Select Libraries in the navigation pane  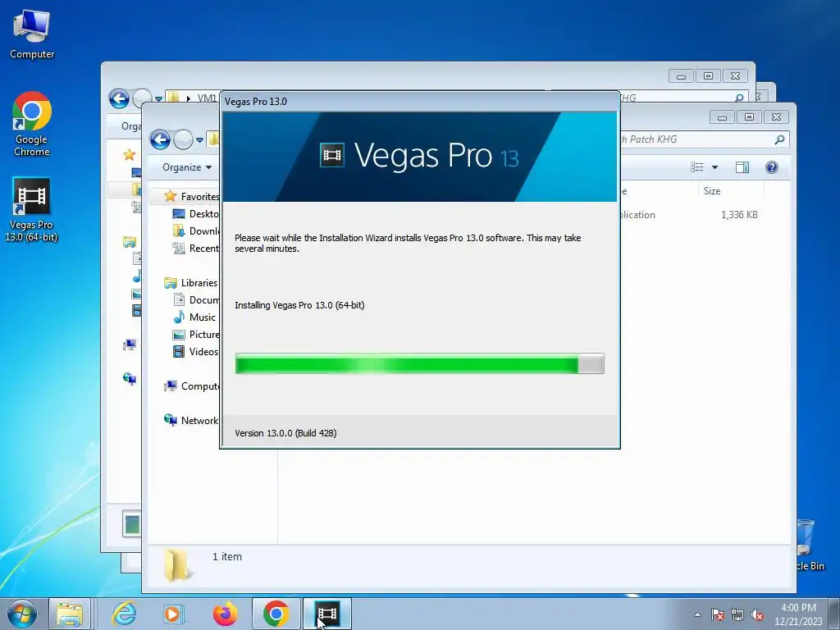(191, 283)
